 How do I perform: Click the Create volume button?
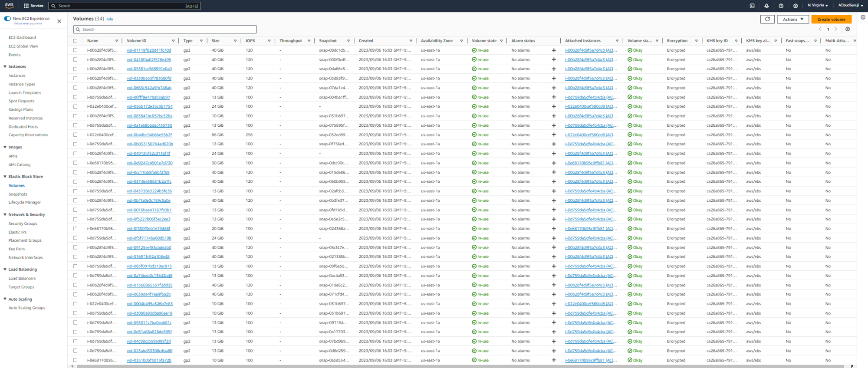click(x=831, y=19)
